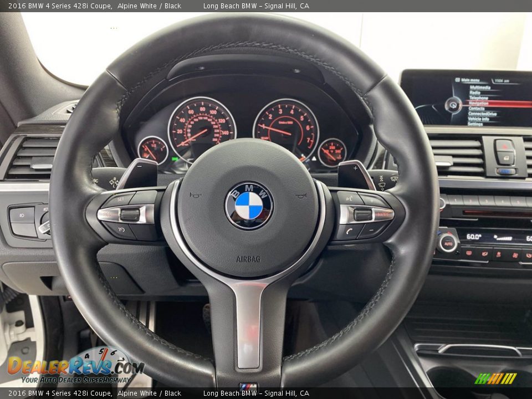
Task: Select Contacts in iDrive main menu
Action: click(477, 109)
